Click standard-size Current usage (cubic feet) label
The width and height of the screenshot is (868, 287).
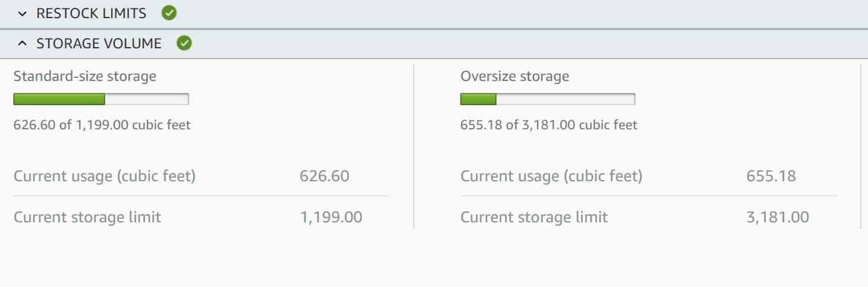tap(104, 176)
